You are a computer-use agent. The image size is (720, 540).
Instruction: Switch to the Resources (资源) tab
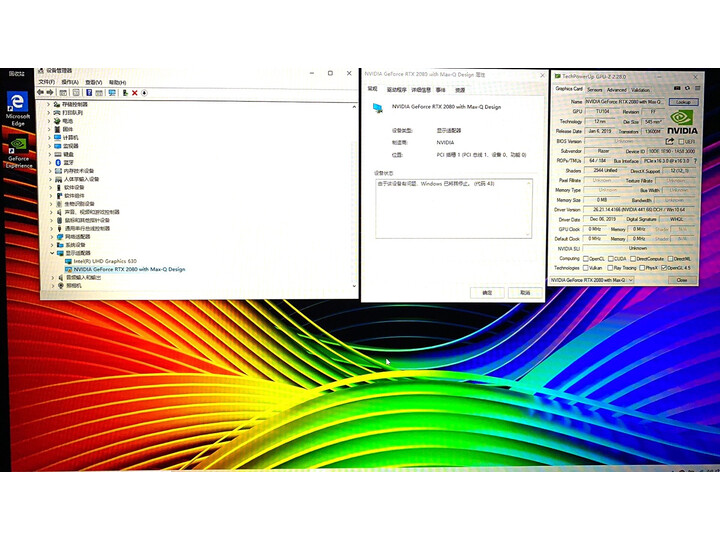pos(460,90)
